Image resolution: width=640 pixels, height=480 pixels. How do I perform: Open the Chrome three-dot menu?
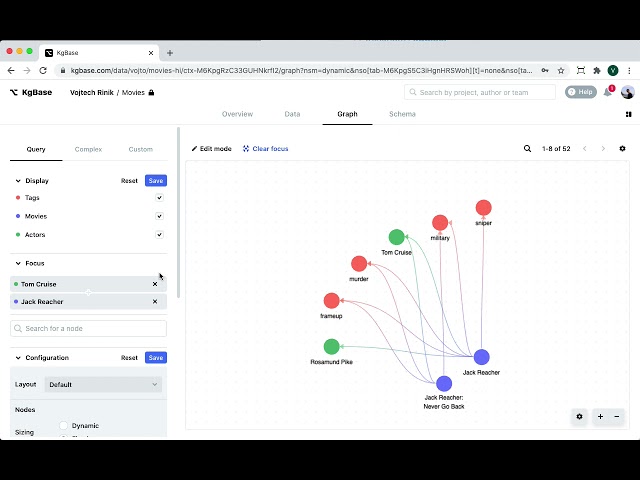point(629,71)
